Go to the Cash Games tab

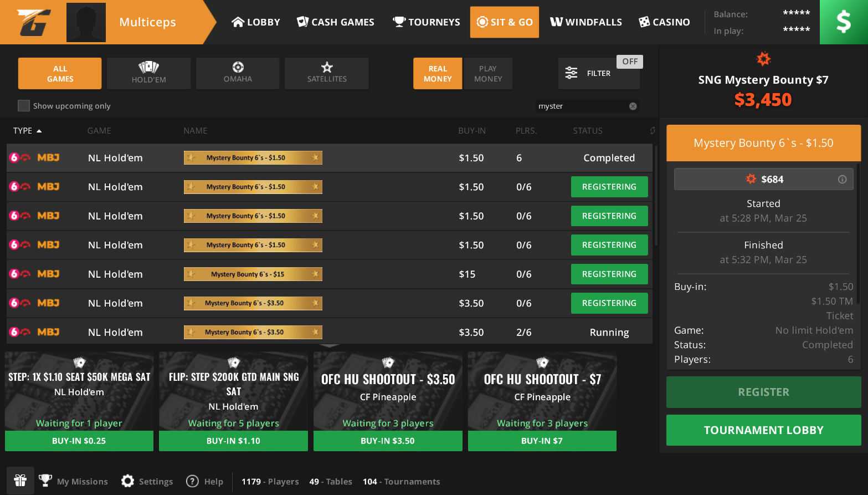[x=336, y=22]
